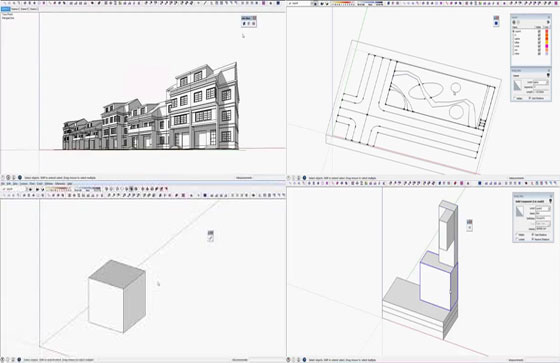The height and width of the screenshot is (363, 560).
Task: Open layer toolbar dropdown in bottom-left window
Action: (x=15, y=189)
